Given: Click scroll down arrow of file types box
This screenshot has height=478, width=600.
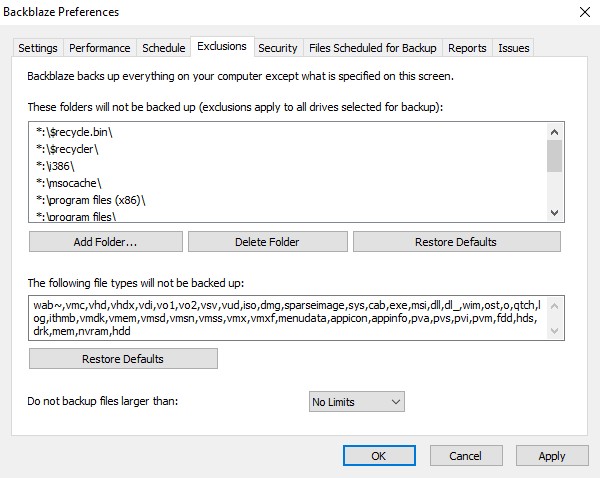Looking at the screenshot, I should pos(555,331).
